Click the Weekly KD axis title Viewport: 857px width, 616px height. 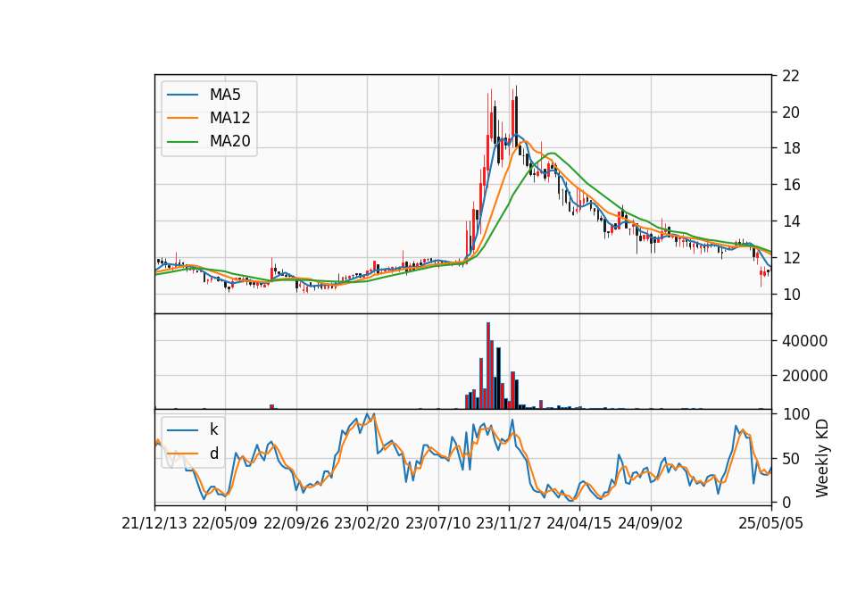coord(822,458)
